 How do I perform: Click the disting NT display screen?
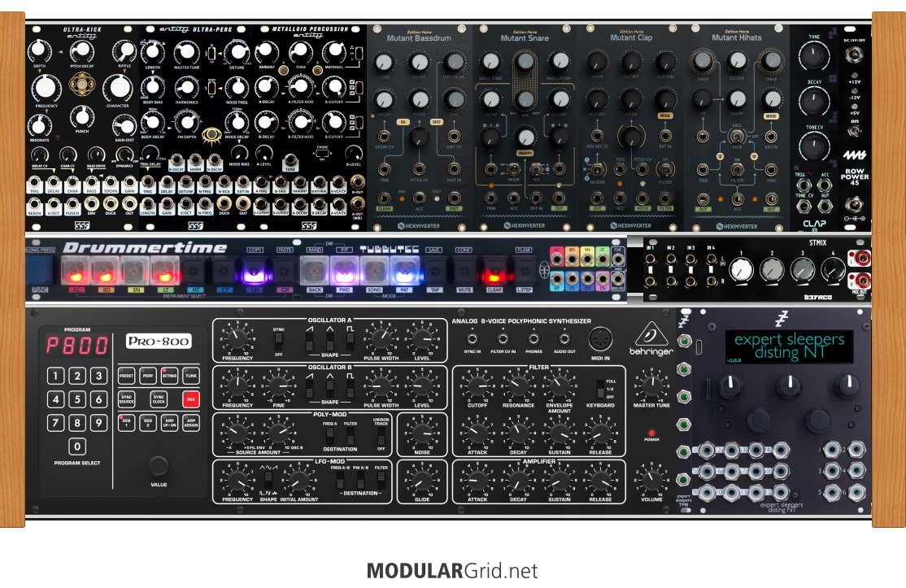(x=788, y=346)
